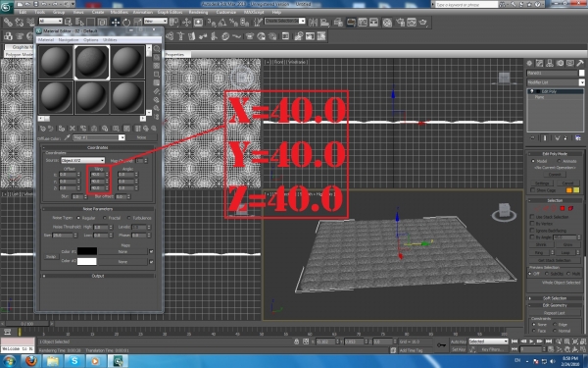Open Material Editor Navigation menu

coord(69,40)
